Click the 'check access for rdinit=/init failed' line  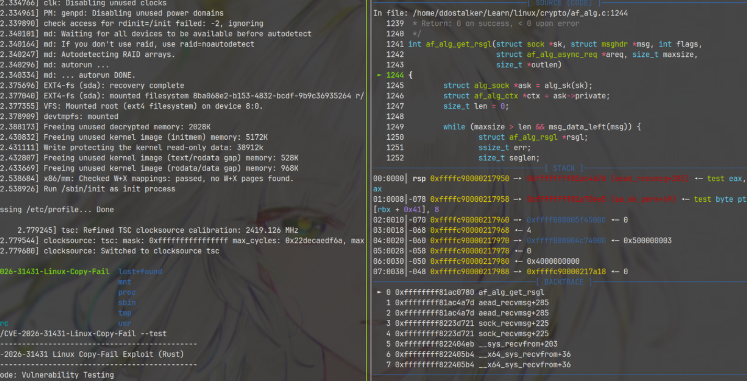pos(131,23)
